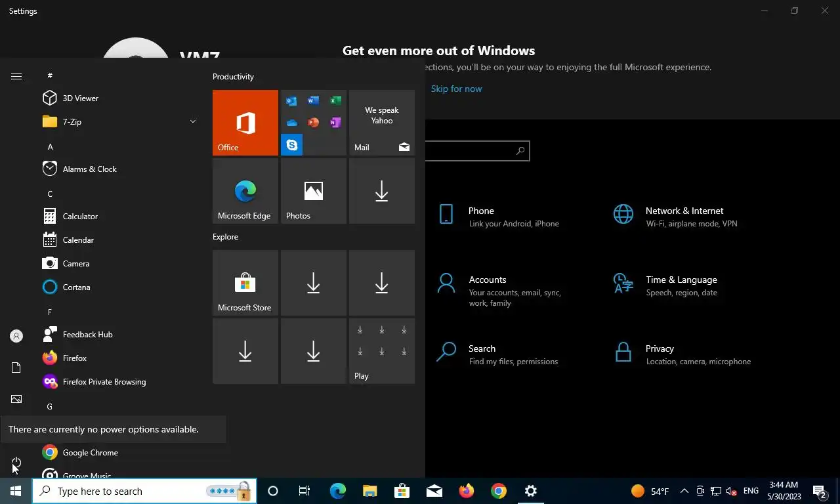
Task: Click the Windows Start button
Action: coord(16,491)
